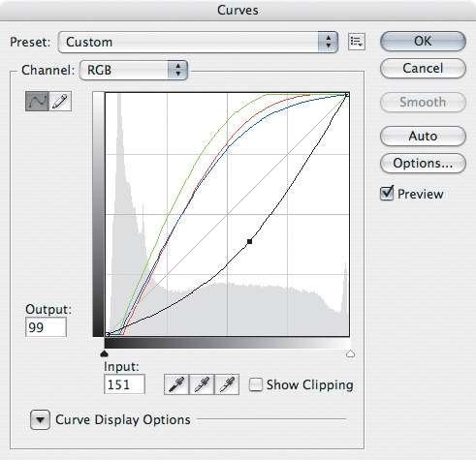Open the Preset dropdown showing Custom
The width and height of the screenshot is (476, 460).
198,42
